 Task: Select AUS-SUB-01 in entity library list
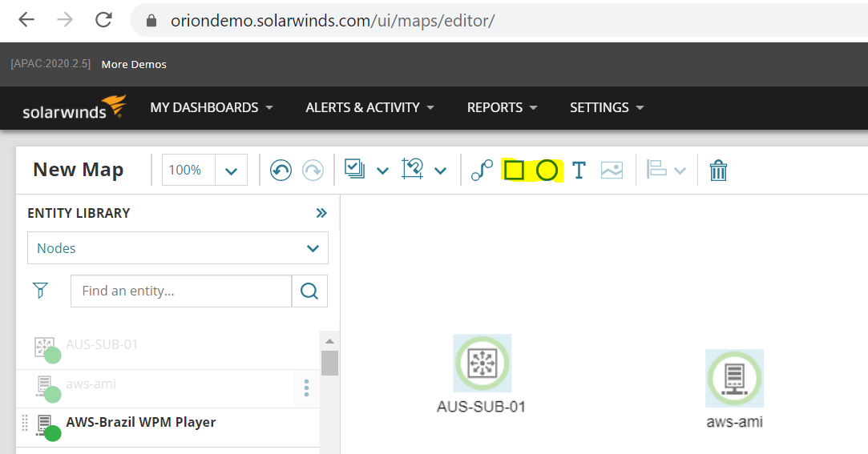(x=102, y=344)
